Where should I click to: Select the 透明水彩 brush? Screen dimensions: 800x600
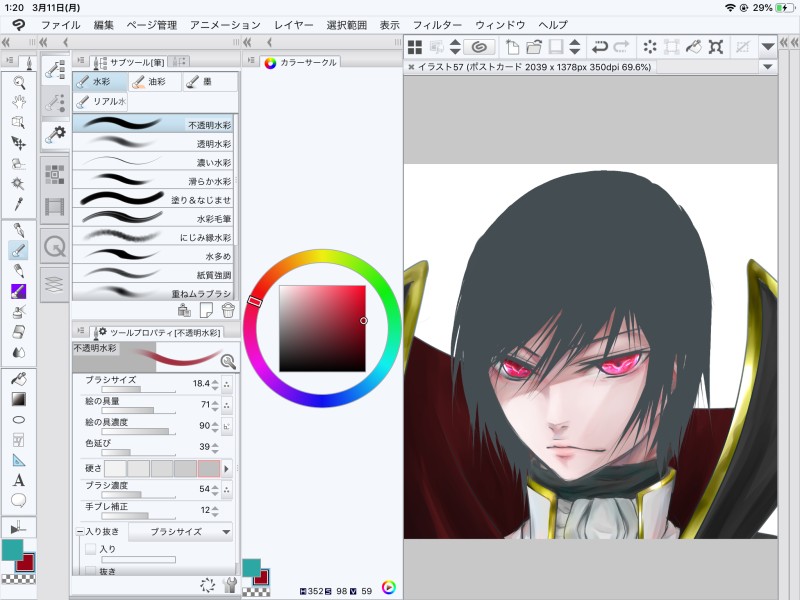[x=153, y=143]
